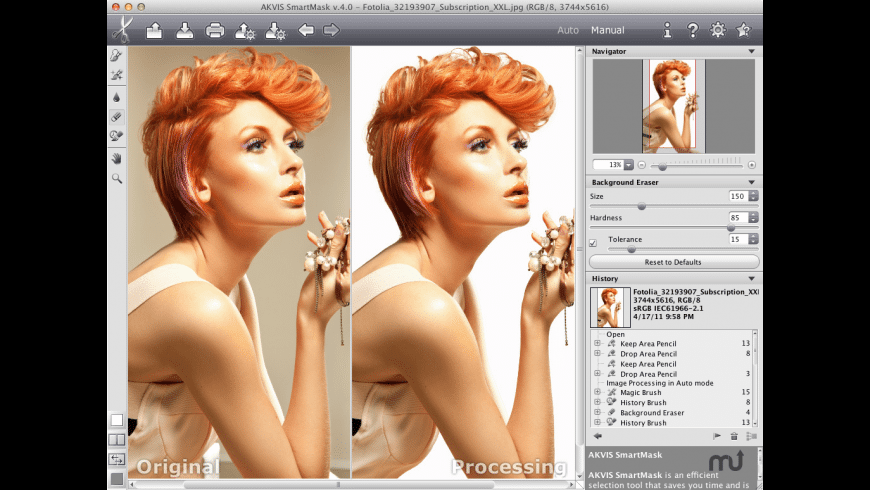This screenshot has width=870, height=490.
Task: Save strokes using the download-with-gear icon
Action: (x=275, y=31)
